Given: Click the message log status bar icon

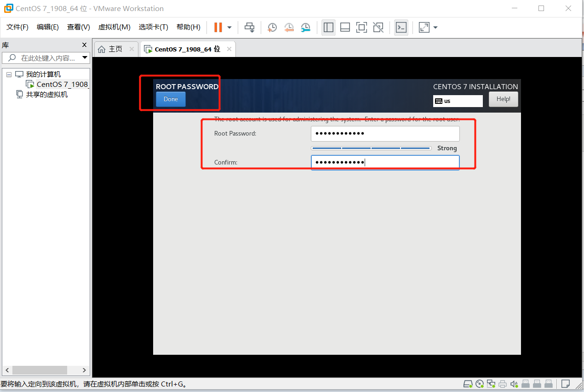Looking at the screenshot, I should coord(566,384).
